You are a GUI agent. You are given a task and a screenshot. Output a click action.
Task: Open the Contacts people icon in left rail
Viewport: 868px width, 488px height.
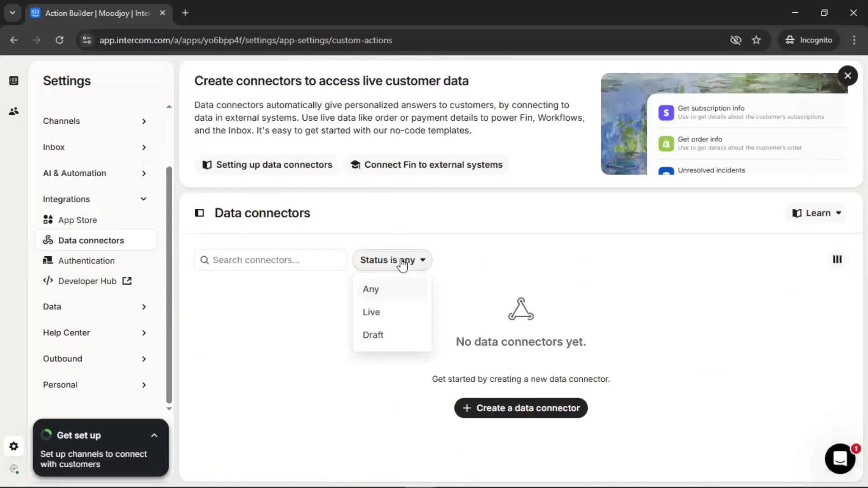(14, 111)
